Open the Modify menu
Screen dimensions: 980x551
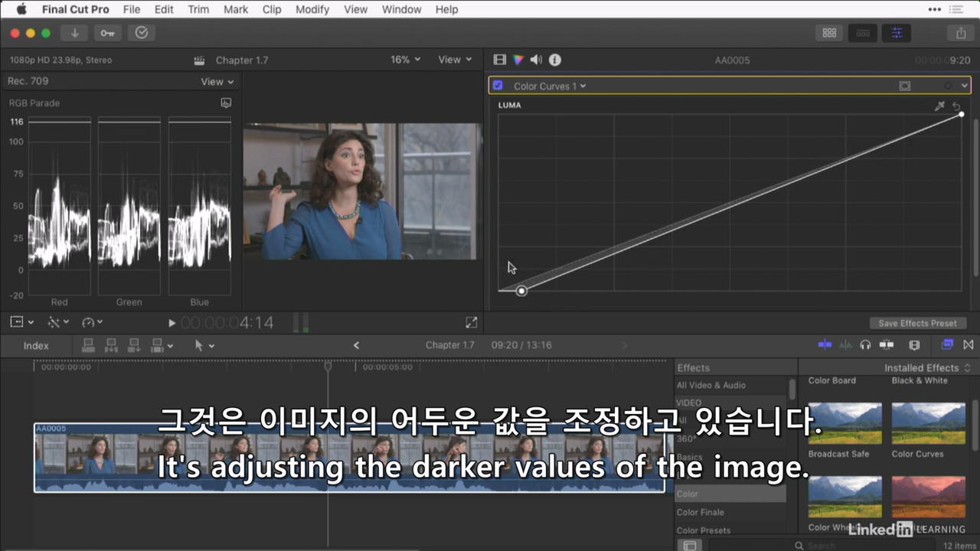(x=312, y=9)
